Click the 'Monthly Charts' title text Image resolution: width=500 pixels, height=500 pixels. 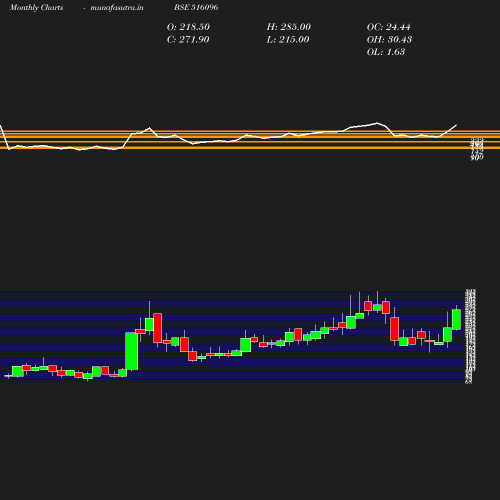36,7
